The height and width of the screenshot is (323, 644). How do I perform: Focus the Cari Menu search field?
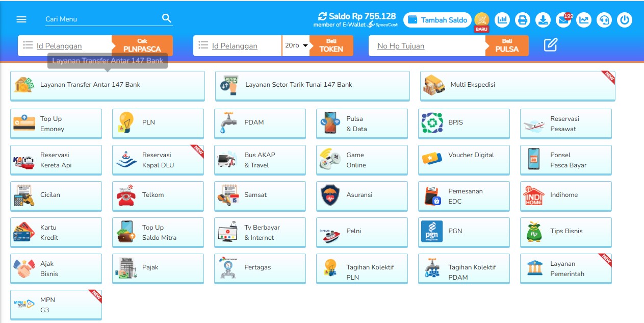point(102,19)
